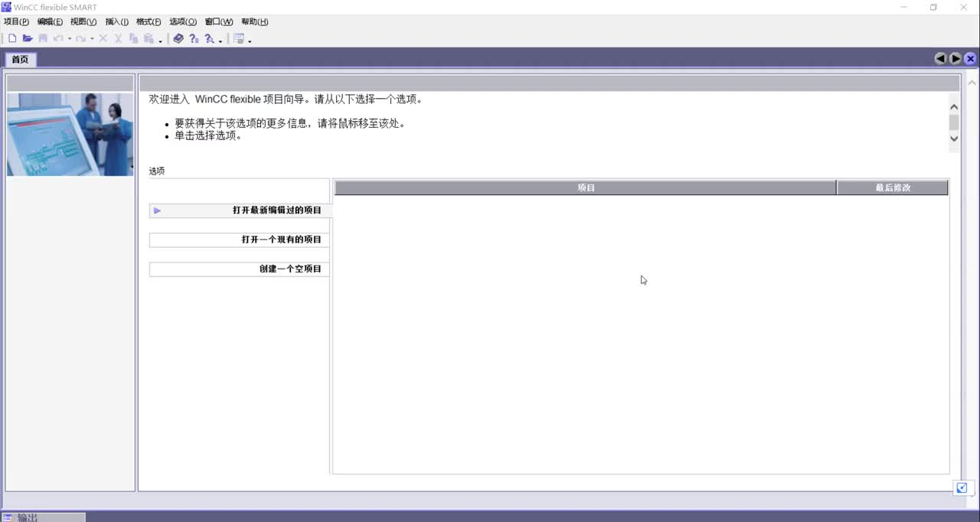The height and width of the screenshot is (522, 980).
Task: Open the 格式(F) menu
Action: (x=149, y=21)
